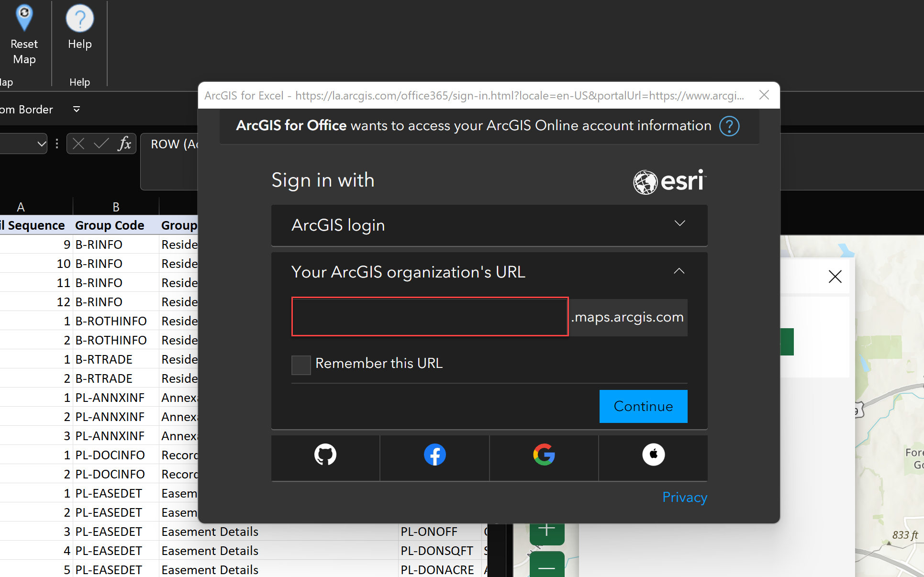Click the Insert Function fx icon

click(x=124, y=144)
